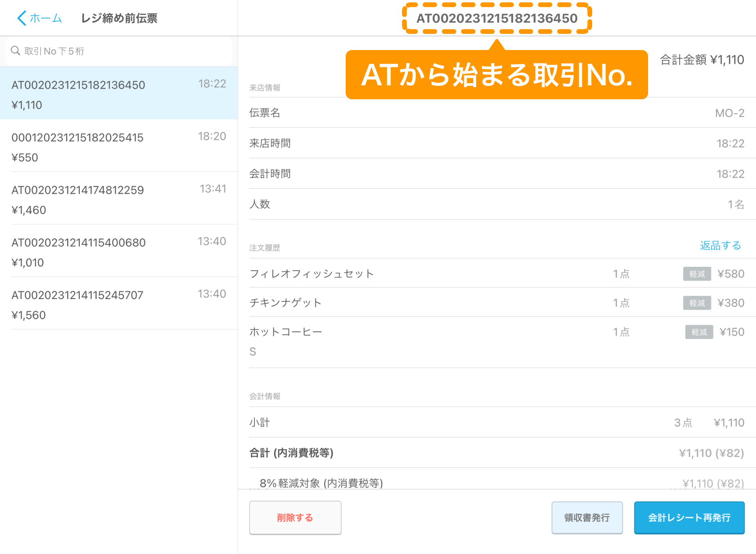The image size is (756, 554).
Task: Click the ホットコーヒー order row
Action: [x=497, y=342]
